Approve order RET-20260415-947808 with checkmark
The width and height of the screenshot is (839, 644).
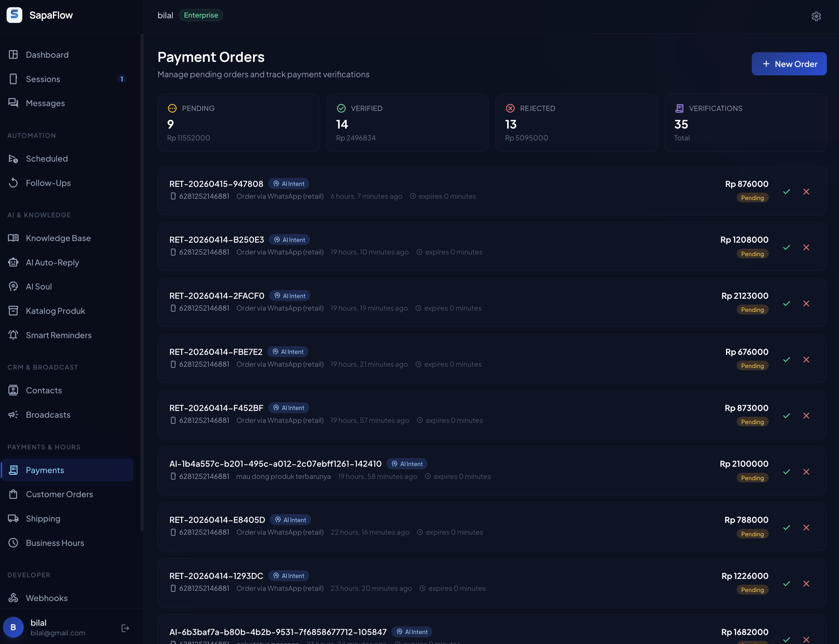tap(786, 192)
